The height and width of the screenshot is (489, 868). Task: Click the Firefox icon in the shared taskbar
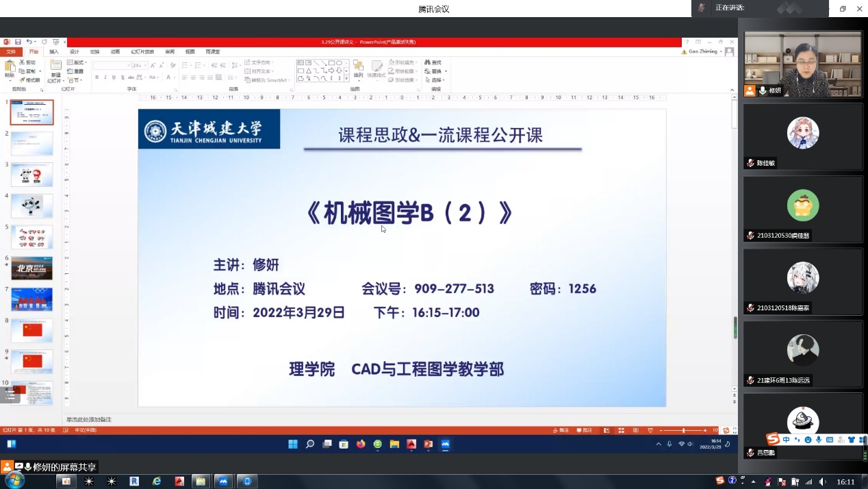361,444
